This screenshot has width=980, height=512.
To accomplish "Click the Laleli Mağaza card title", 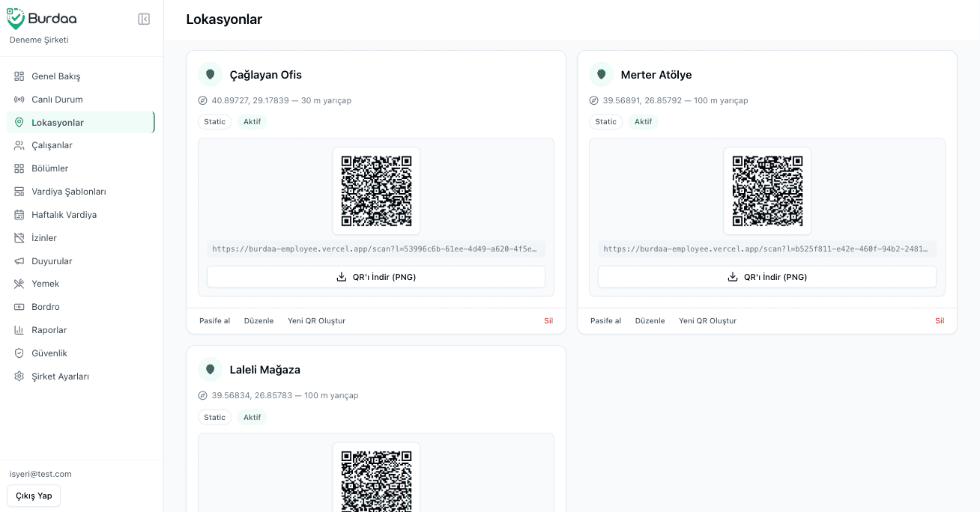I will click(x=265, y=370).
